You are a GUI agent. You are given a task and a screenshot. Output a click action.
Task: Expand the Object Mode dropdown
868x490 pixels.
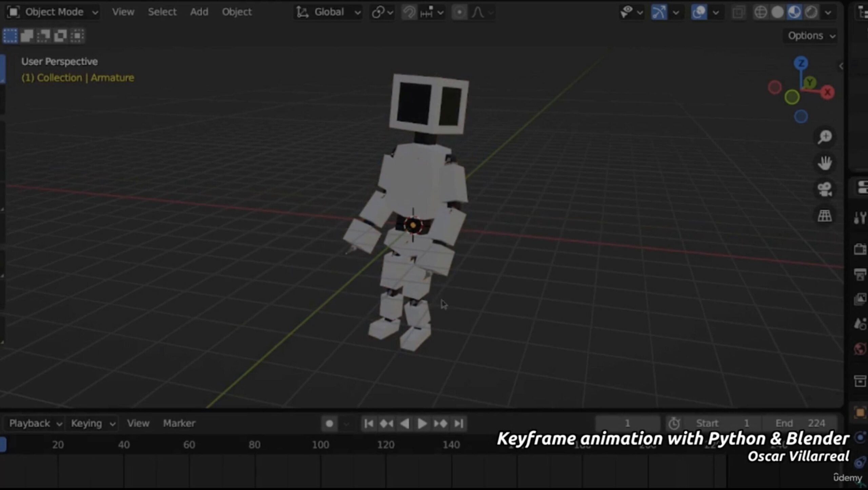51,11
